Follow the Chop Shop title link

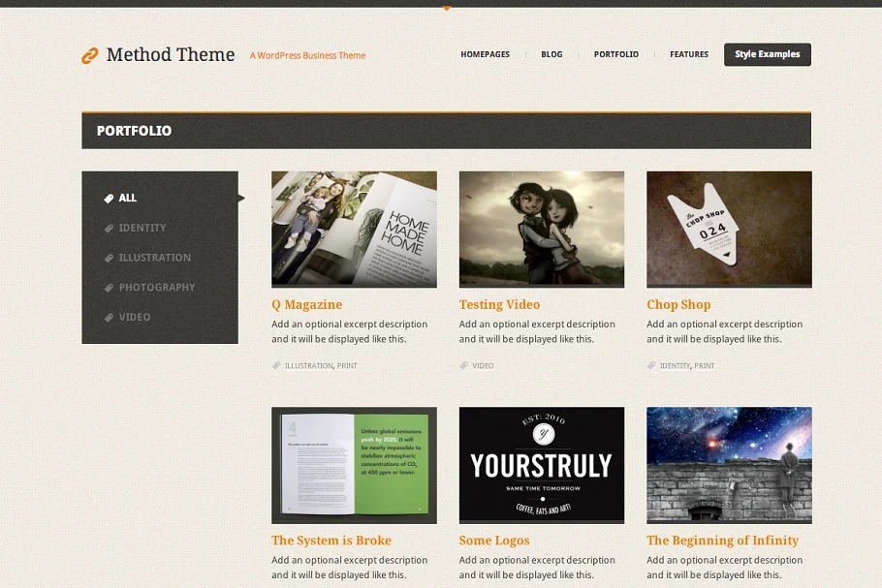pos(678,305)
